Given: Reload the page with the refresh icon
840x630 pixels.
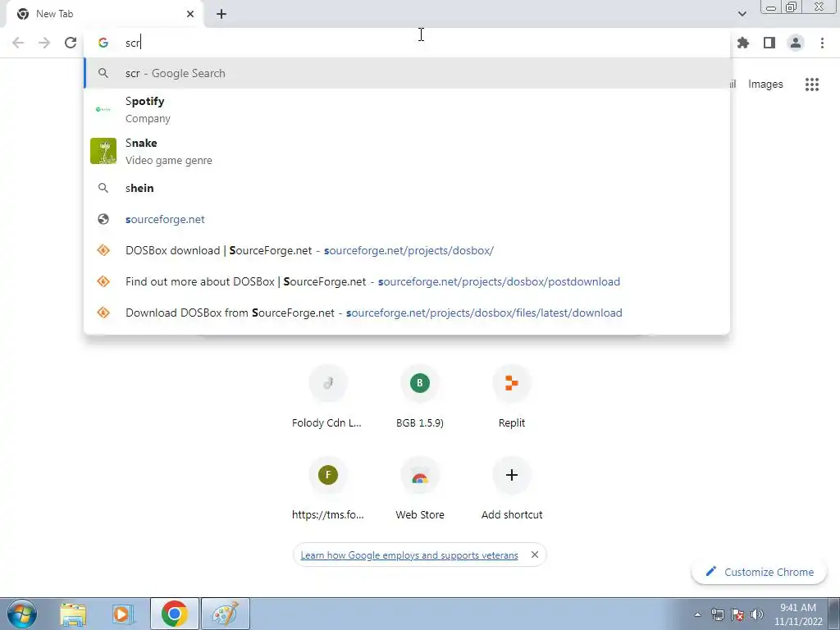Looking at the screenshot, I should point(71,43).
